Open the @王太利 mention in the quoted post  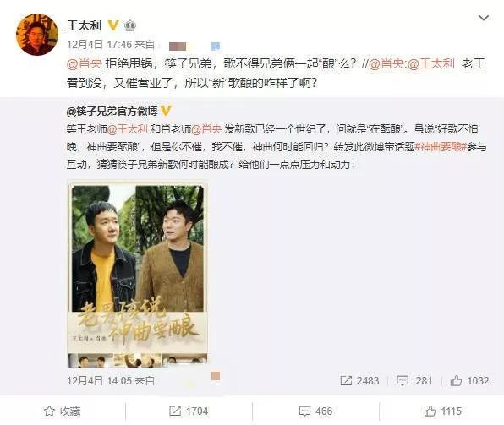[127, 129]
